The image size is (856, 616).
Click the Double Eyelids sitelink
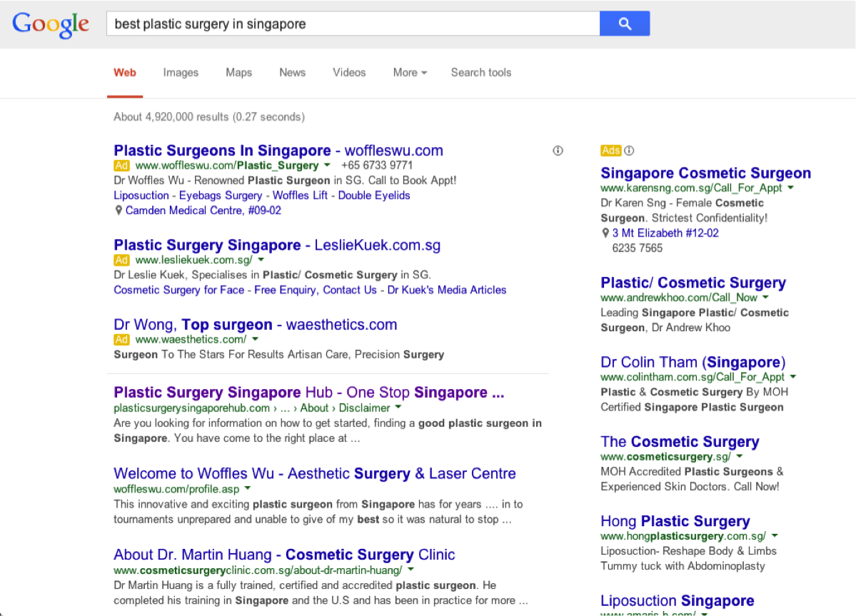[374, 196]
